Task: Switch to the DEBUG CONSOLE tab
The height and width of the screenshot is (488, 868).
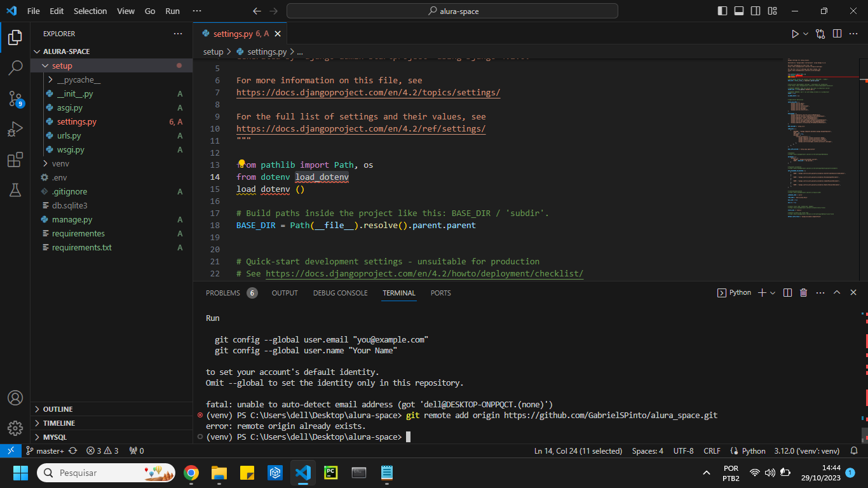Action: click(340, 293)
